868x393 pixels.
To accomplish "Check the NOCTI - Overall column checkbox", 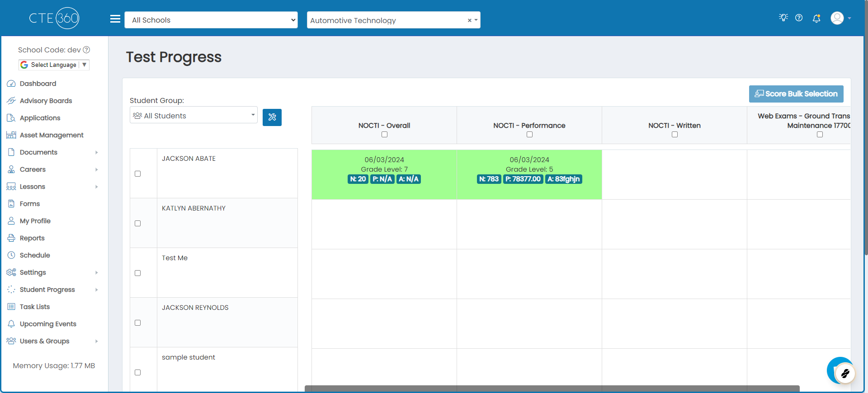I will 384,135.
